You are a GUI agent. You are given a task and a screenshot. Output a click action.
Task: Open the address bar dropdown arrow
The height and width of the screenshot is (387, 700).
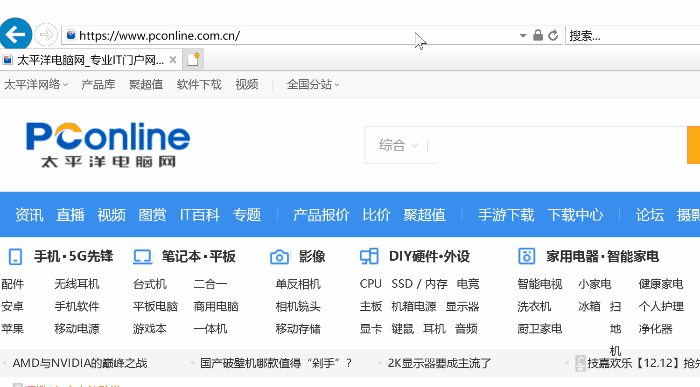point(523,35)
